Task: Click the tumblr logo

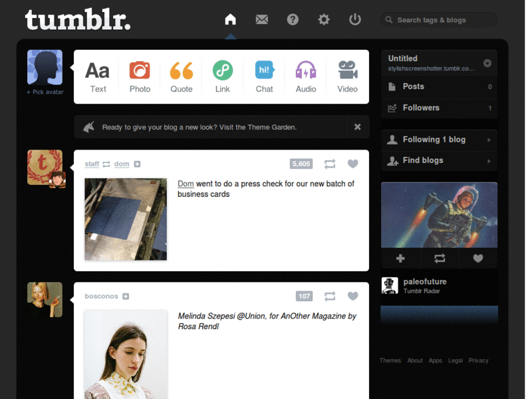Action: (78, 19)
